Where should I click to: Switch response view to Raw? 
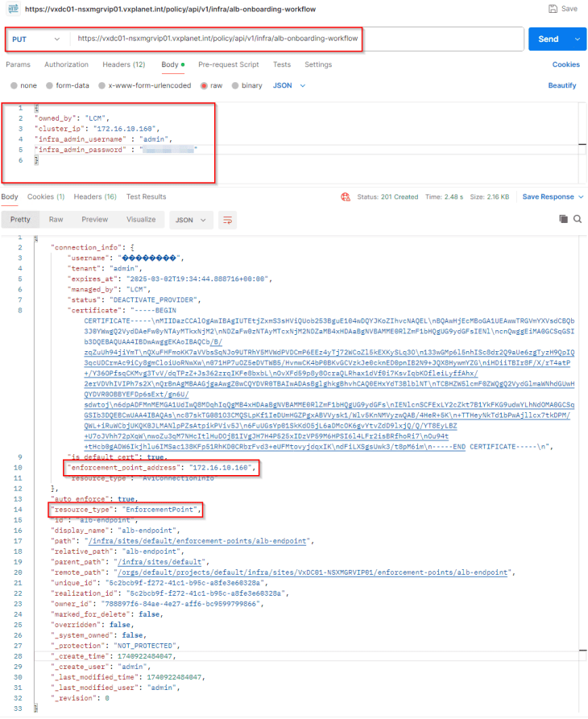[56, 219]
